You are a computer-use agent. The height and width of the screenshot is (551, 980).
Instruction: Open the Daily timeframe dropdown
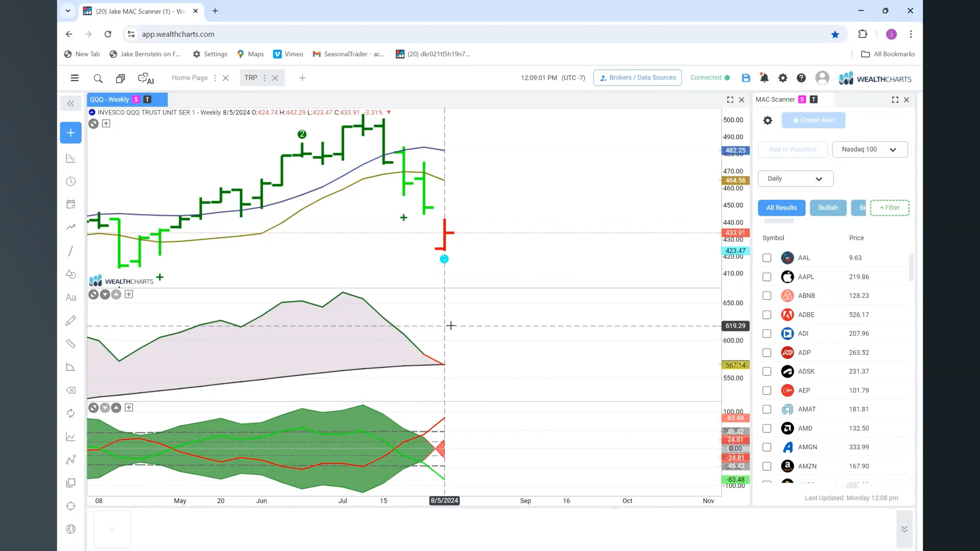[x=795, y=179]
